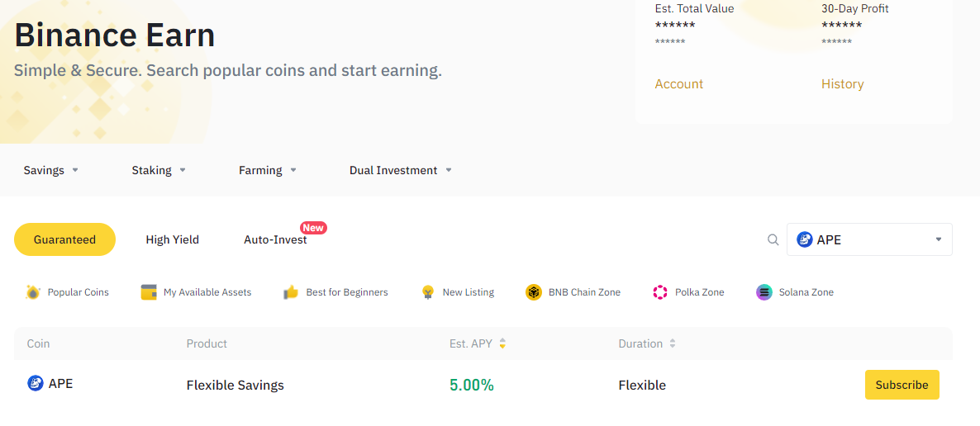The height and width of the screenshot is (426, 980).
Task: Expand the Savings menu
Action: pos(51,170)
